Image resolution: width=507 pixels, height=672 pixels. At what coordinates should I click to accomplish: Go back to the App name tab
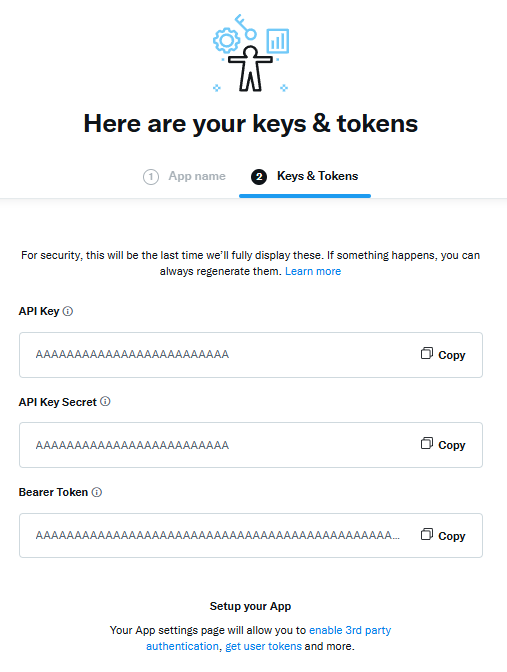pyautogui.click(x=197, y=176)
